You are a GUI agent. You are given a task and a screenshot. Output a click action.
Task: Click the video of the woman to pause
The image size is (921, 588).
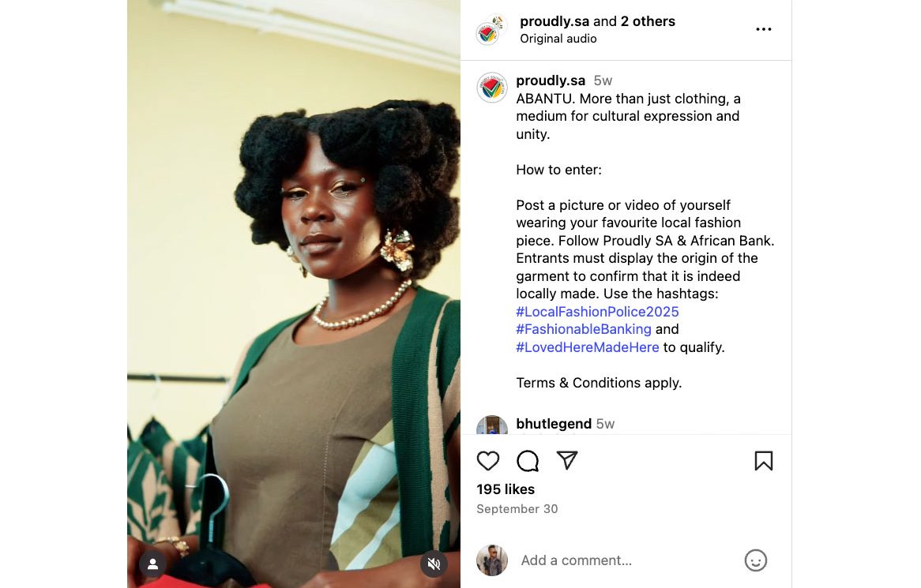click(x=294, y=316)
